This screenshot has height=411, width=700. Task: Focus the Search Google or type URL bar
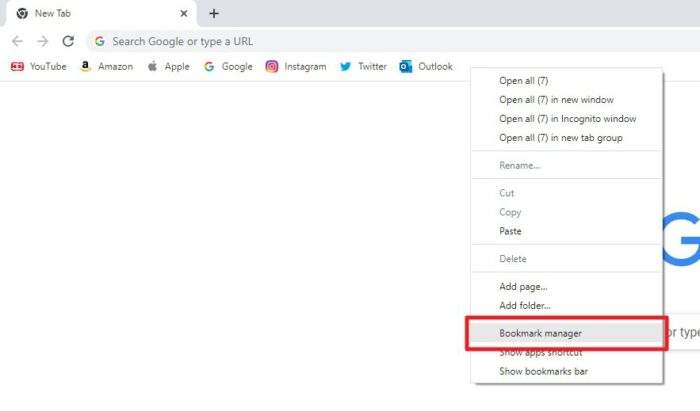coord(394,42)
